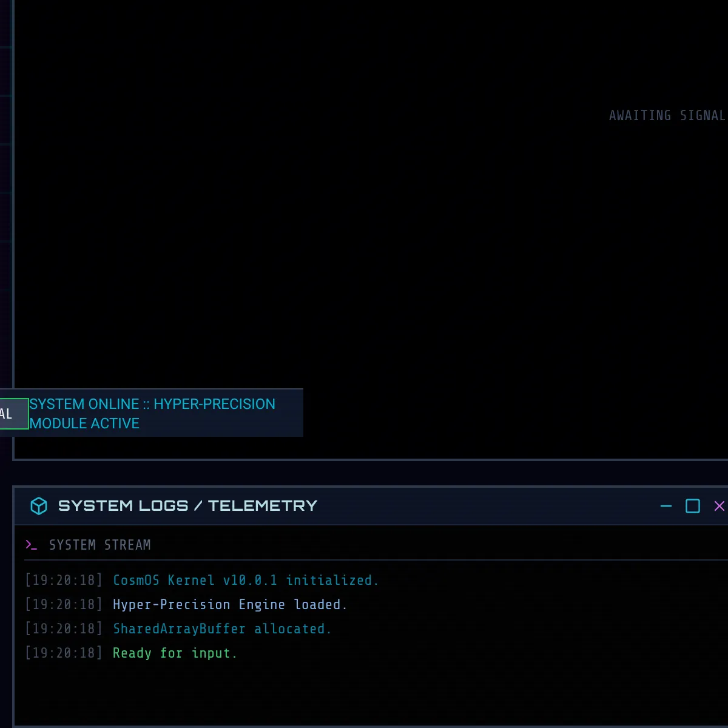This screenshot has height=728, width=728.
Task: Click the cube icon in System Logs header
Action: 39,506
